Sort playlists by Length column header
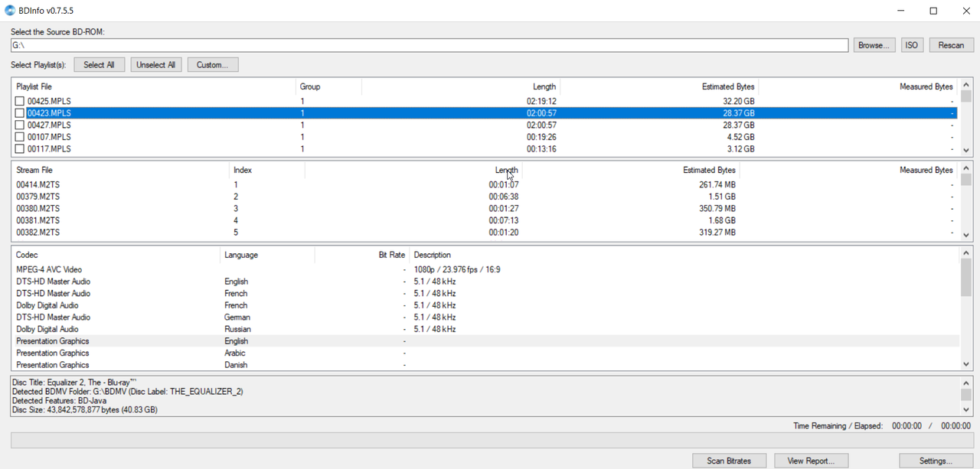The image size is (980, 469). [460, 86]
